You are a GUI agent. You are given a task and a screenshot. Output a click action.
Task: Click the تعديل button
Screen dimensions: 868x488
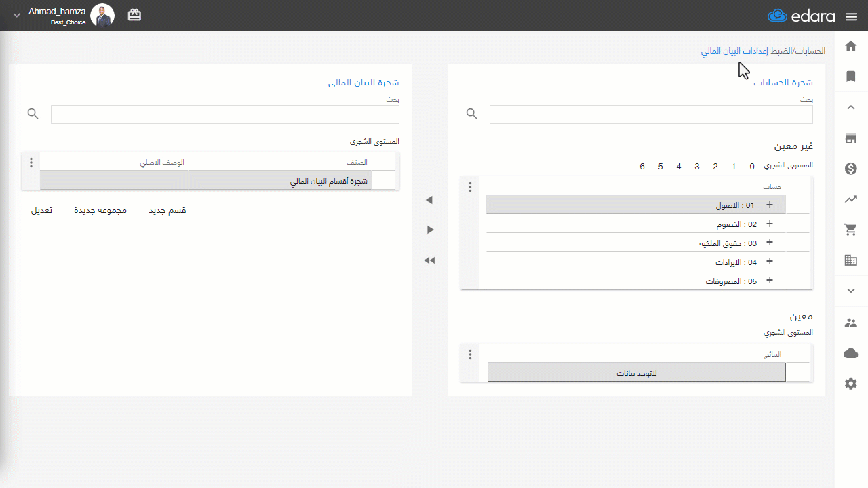(41, 211)
